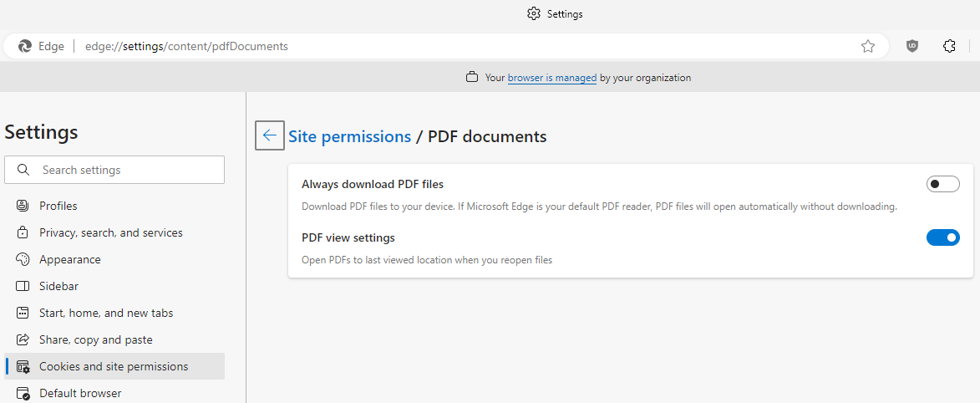Enable the Always download PDF files toggle

942,184
